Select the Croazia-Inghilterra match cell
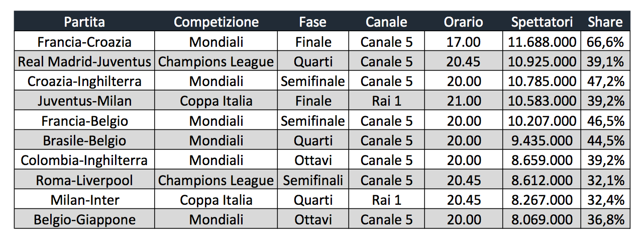644x240 pixels. coord(84,81)
